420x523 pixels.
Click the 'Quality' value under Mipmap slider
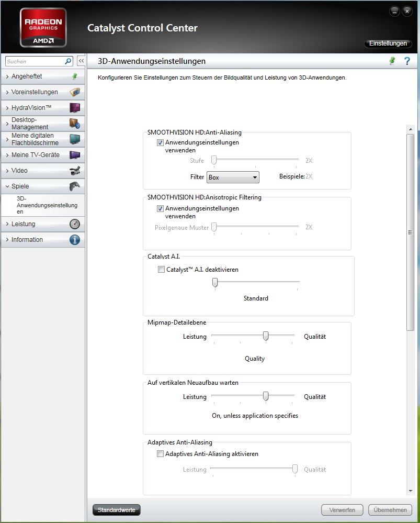click(x=255, y=359)
